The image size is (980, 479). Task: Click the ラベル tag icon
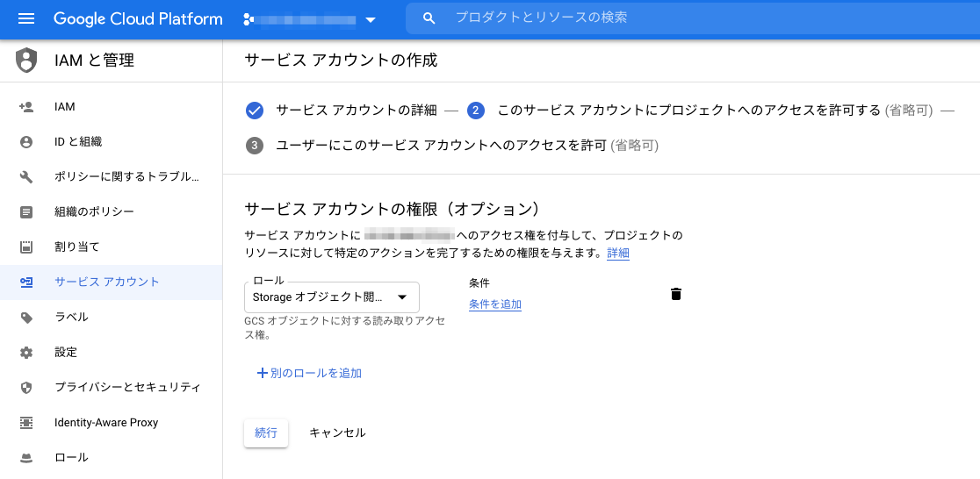coord(26,318)
